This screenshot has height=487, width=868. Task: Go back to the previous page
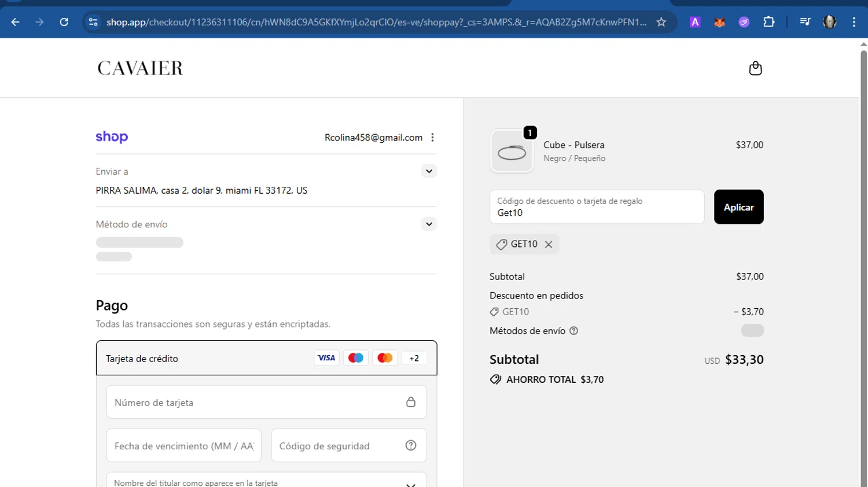coord(16,22)
